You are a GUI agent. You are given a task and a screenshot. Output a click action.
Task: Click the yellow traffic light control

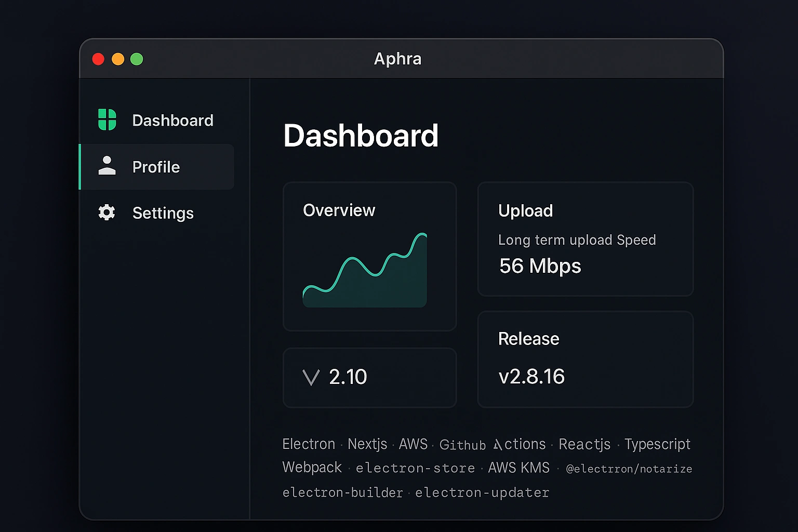point(117,59)
